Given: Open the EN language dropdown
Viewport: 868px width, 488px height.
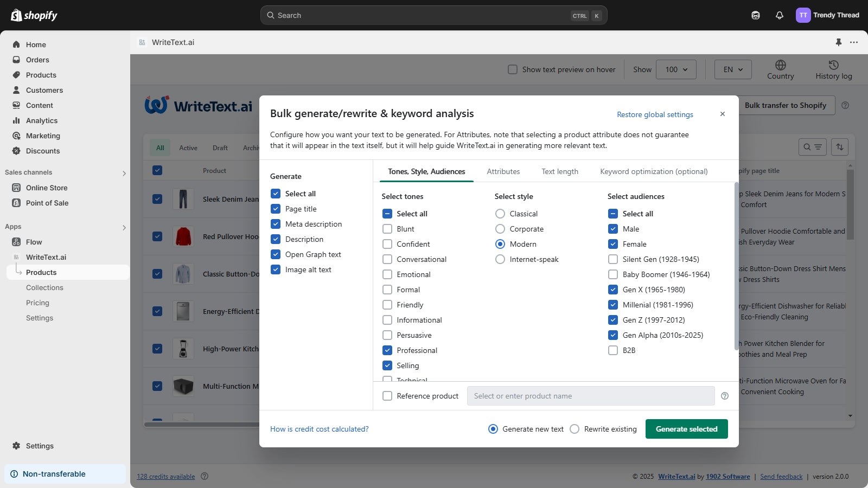Looking at the screenshot, I should click(x=732, y=69).
